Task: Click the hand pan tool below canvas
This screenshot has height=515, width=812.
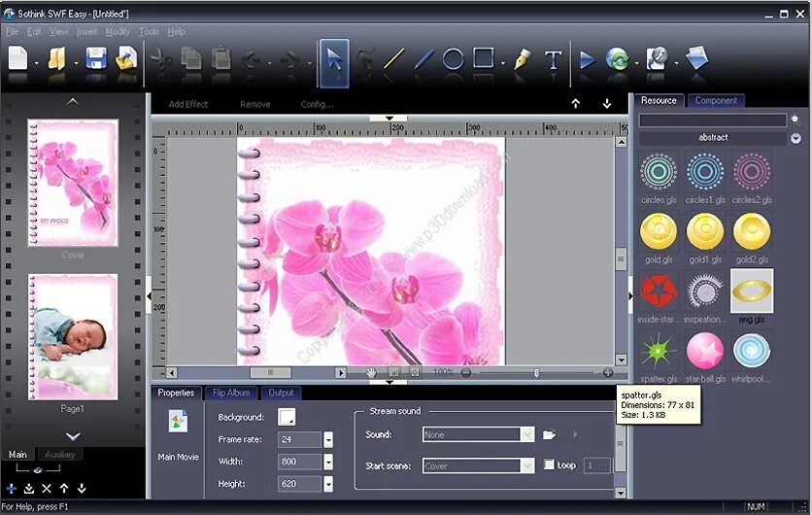Action: pyautogui.click(x=371, y=372)
